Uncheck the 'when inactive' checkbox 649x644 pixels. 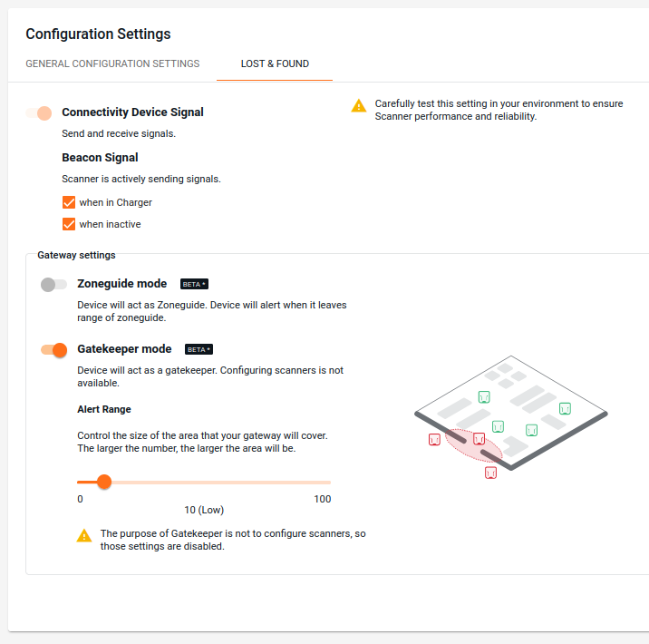pyautogui.click(x=69, y=224)
